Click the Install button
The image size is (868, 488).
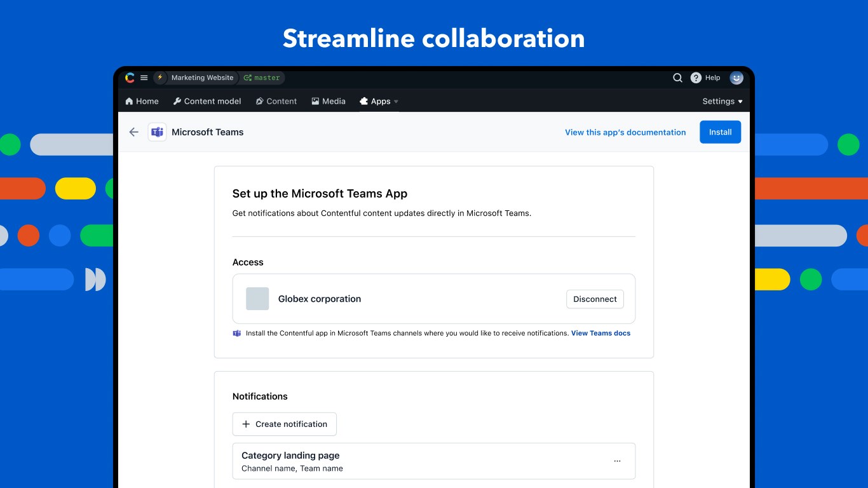(x=720, y=132)
